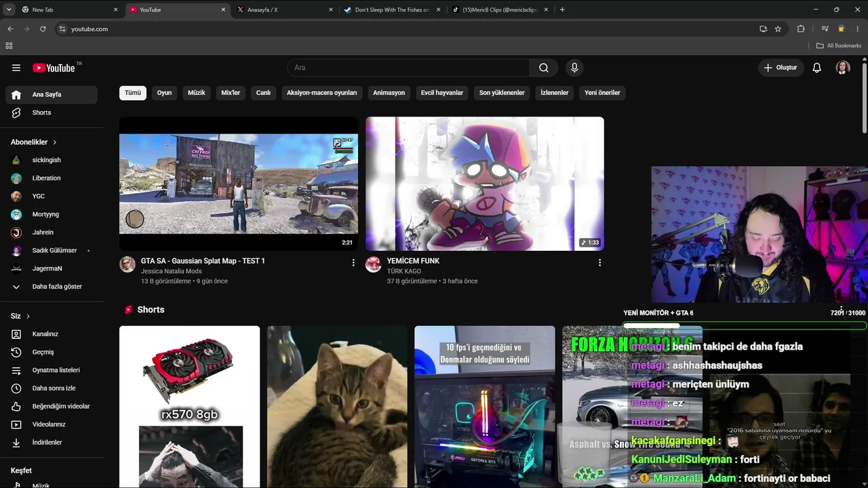Select the Evcil hayvanlar filter chip
Viewport: 868px width, 488px height.
click(442, 93)
